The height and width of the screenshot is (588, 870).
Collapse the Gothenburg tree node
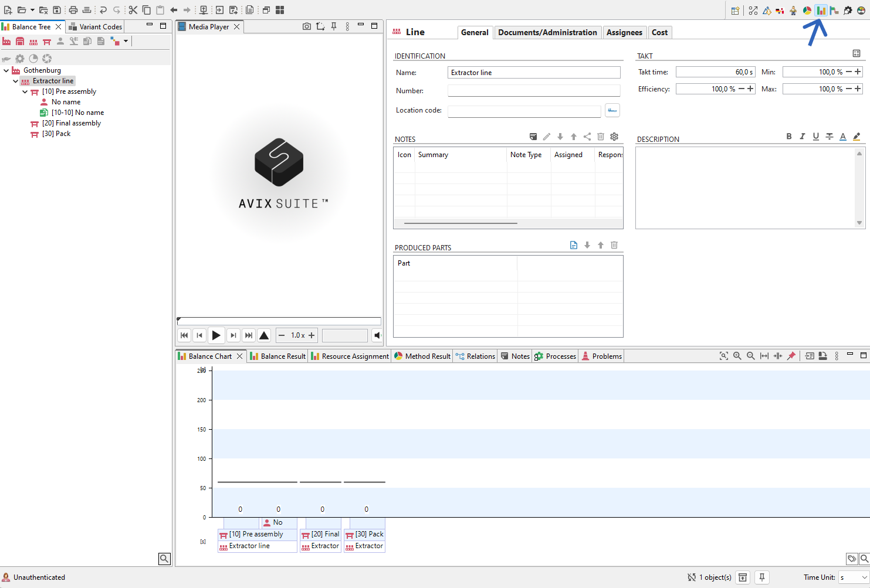[6, 70]
